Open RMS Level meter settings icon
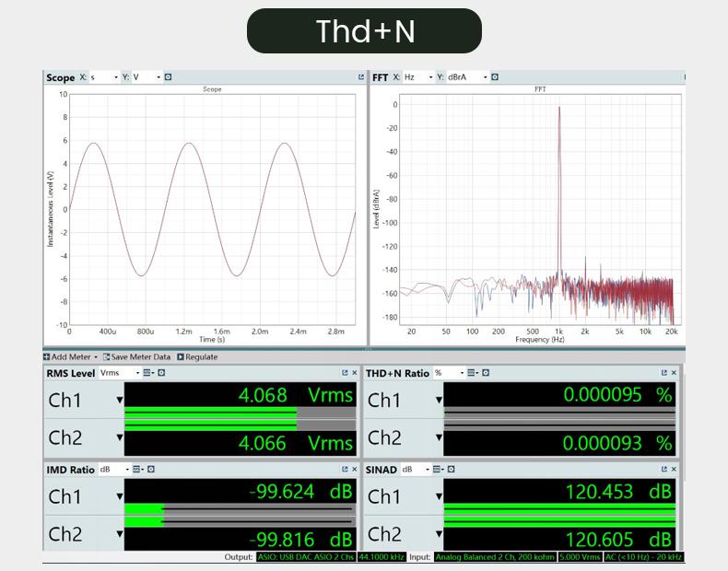 click(161, 373)
